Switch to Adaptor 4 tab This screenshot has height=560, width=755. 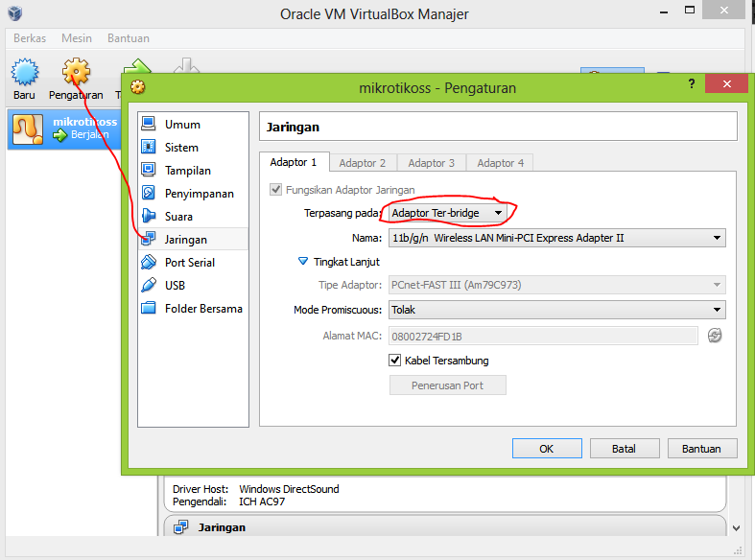[500, 163]
